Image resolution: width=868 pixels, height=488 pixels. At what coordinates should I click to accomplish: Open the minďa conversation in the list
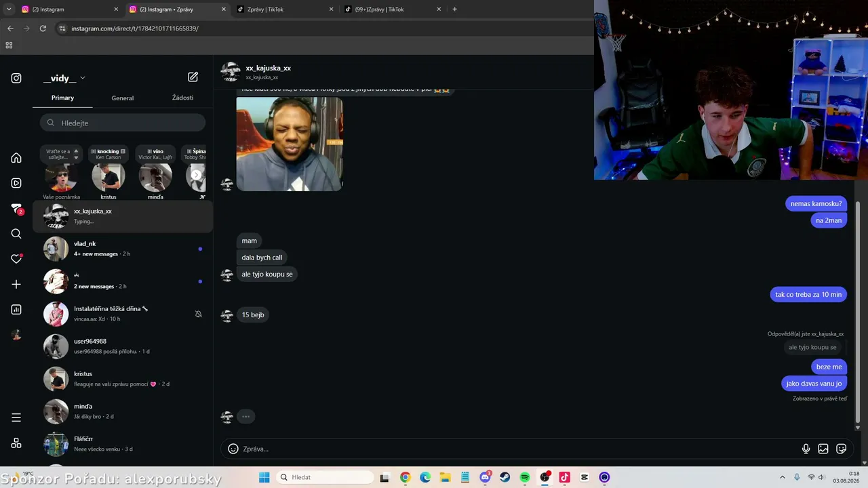coord(123,411)
